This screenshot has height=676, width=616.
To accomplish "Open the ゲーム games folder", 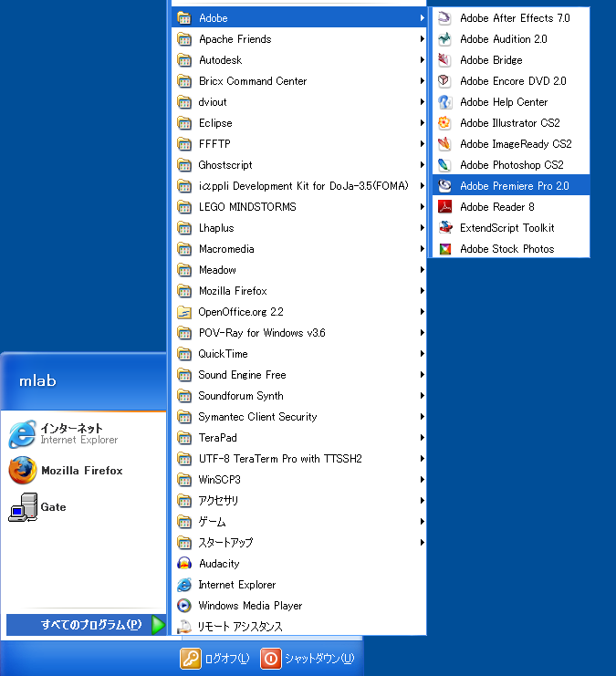I will (x=299, y=522).
